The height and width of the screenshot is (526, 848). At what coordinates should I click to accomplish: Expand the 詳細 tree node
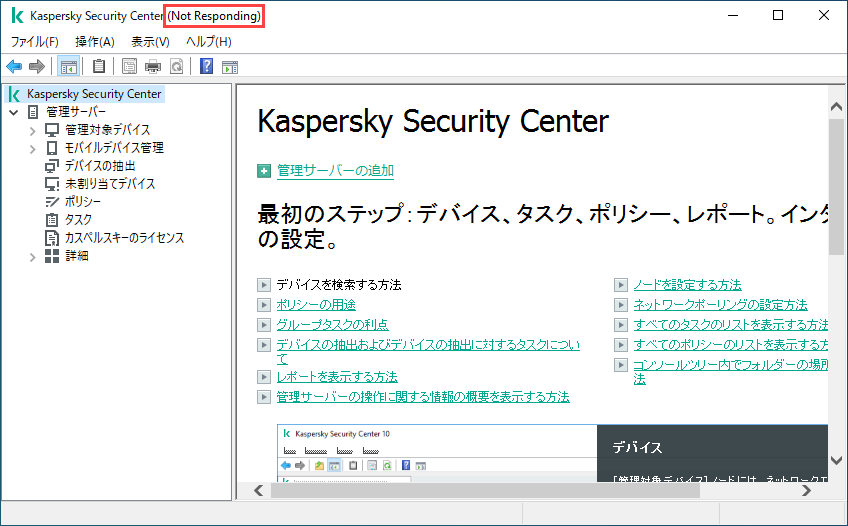32,257
